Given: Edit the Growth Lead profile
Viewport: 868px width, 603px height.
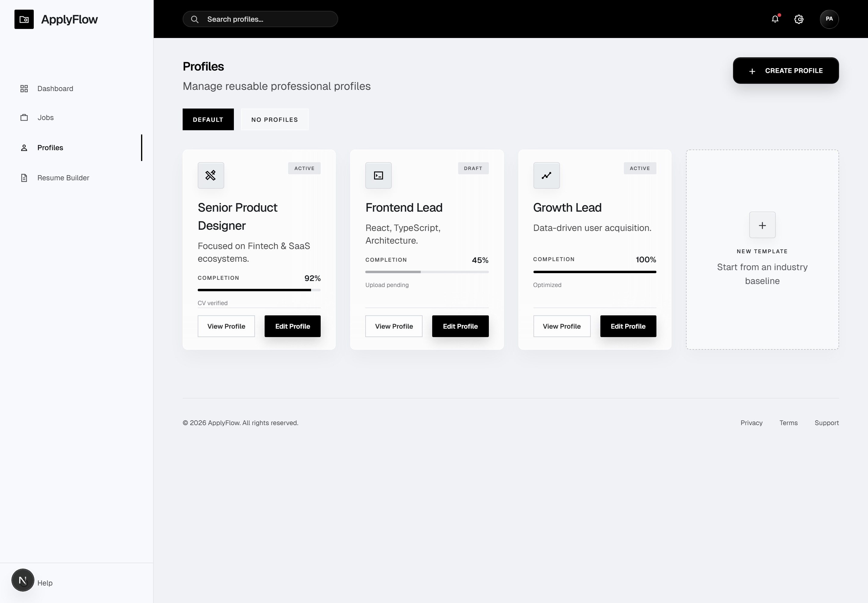Looking at the screenshot, I should pyautogui.click(x=628, y=326).
